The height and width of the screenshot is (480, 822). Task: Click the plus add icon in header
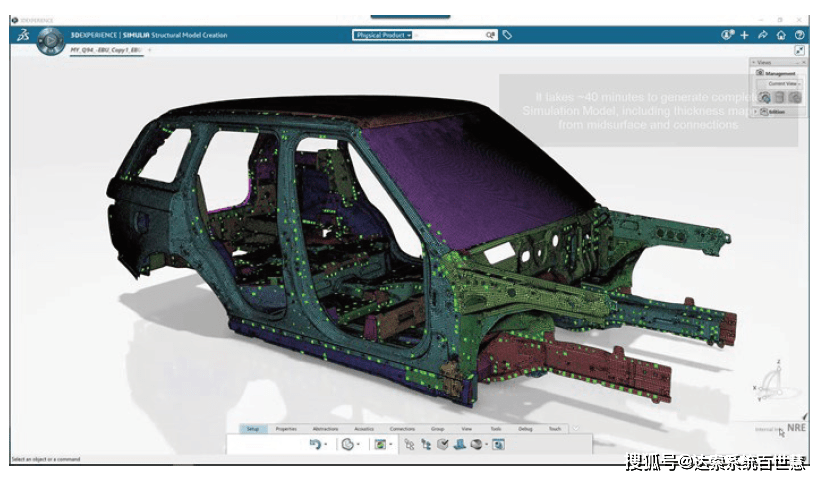tap(744, 35)
